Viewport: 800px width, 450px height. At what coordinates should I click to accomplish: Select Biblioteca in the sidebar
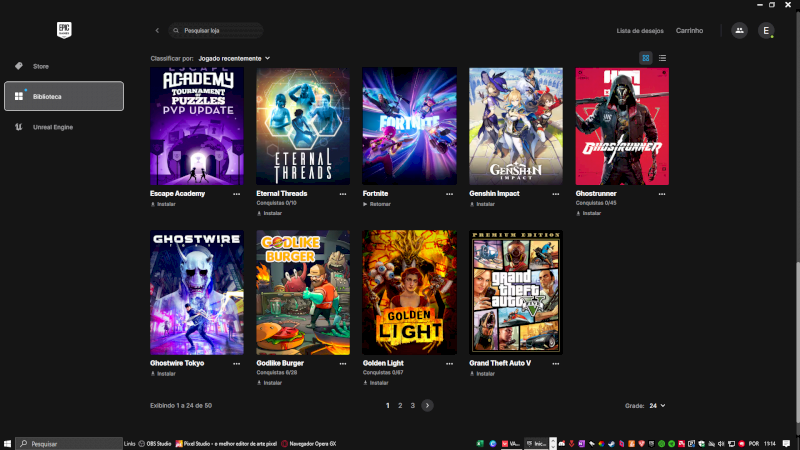[x=64, y=96]
